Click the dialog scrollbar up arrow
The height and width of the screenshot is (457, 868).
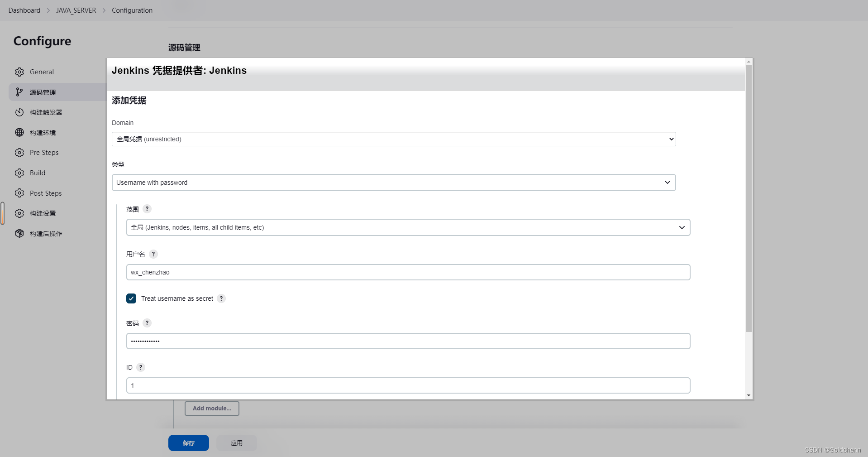749,61
